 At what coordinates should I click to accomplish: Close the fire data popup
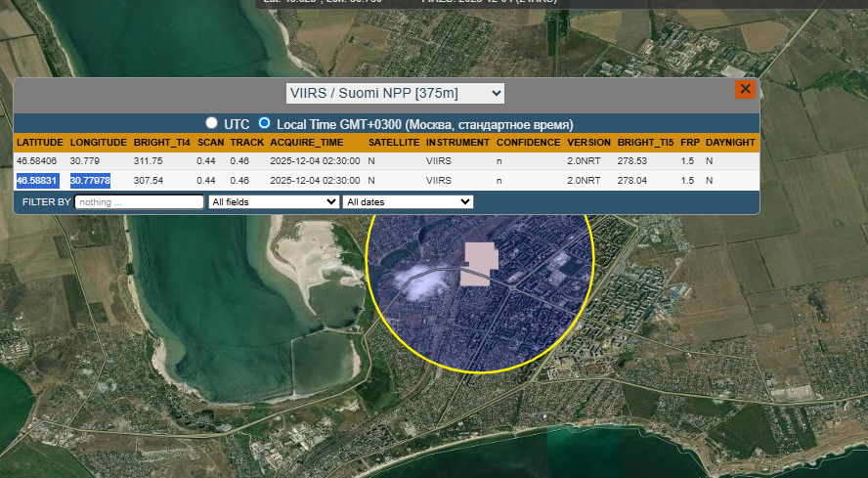tap(745, 89)
